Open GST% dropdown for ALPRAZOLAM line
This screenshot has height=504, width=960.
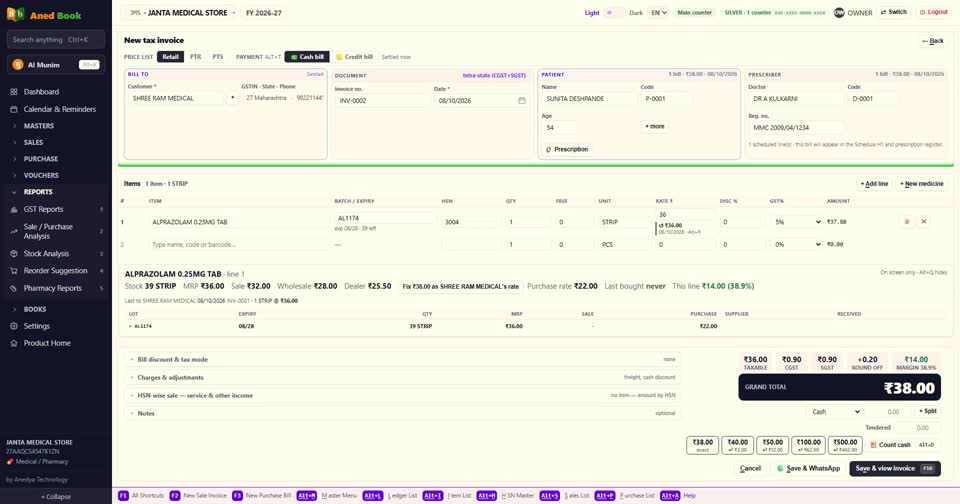(x=797, y=222)
